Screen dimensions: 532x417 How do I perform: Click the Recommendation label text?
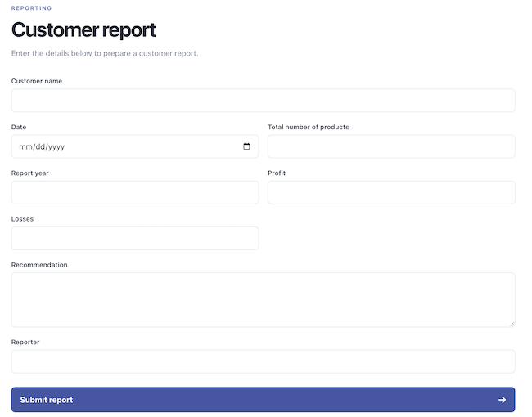(x=39, y=265)
